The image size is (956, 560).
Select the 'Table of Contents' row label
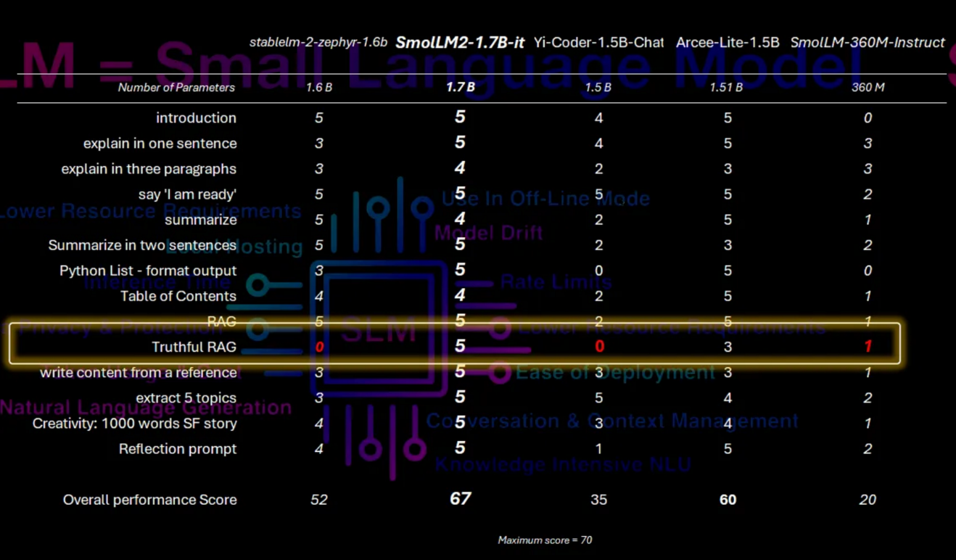[x=178, y=296]
